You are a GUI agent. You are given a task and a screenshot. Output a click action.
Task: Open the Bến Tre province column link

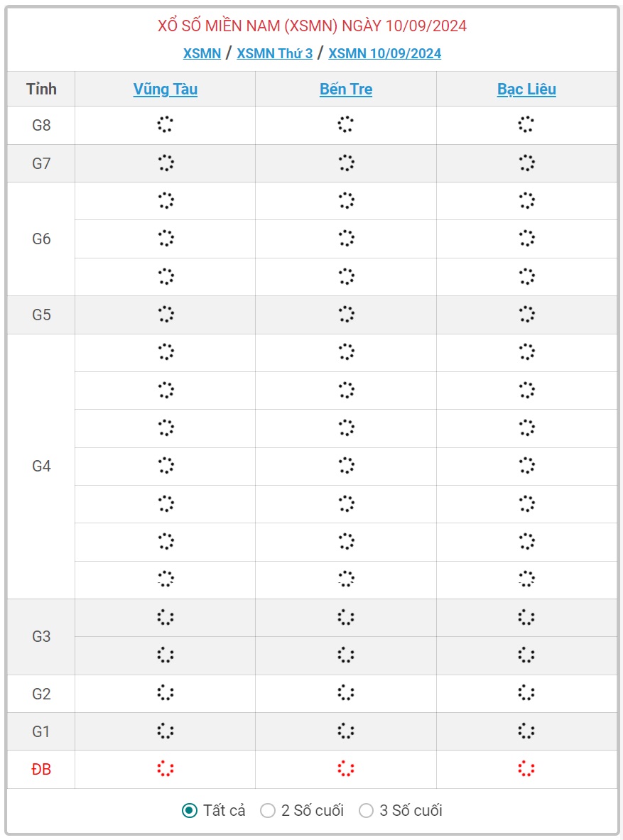coord(346,89)
